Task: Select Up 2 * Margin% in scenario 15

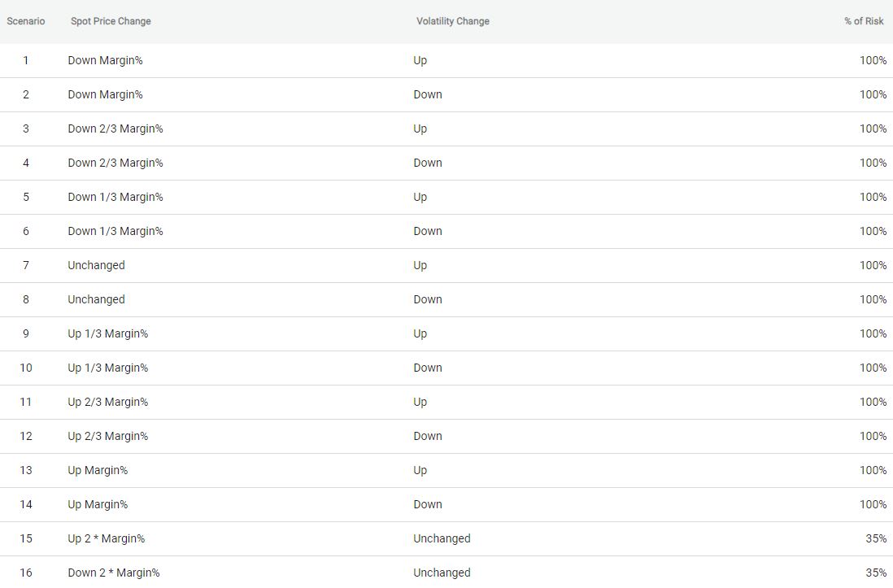Action: click(x=107, y=539)
